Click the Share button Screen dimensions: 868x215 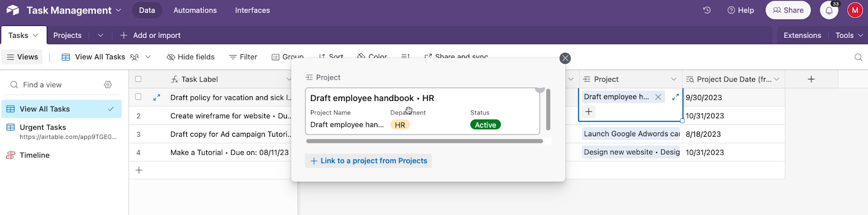tap(788, 10)
